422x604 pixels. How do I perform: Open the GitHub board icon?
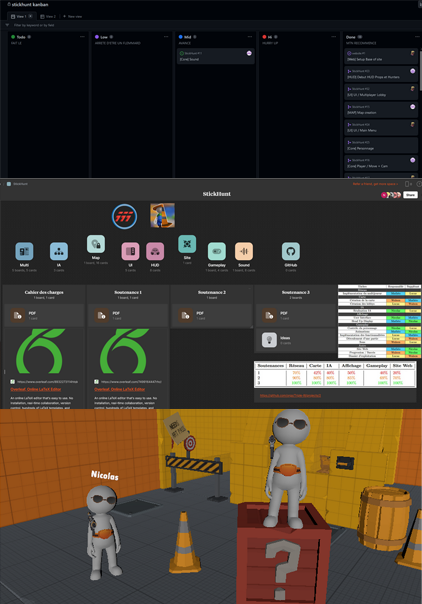[x=291, y=251]
